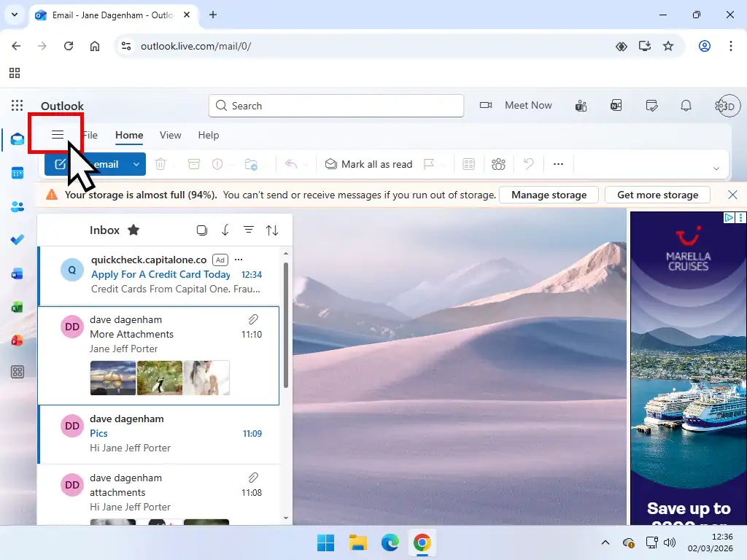Open the navigation hamburger menu

coord(58,134)
